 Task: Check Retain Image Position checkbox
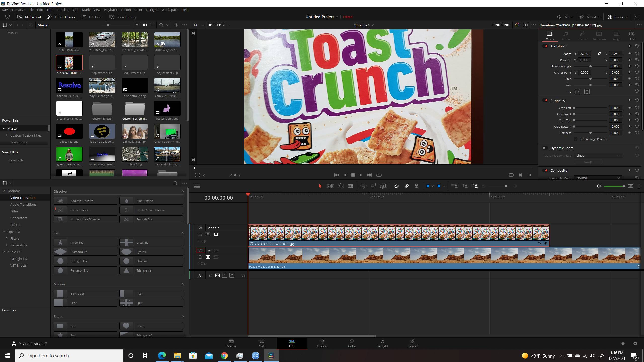coord(575,139)
